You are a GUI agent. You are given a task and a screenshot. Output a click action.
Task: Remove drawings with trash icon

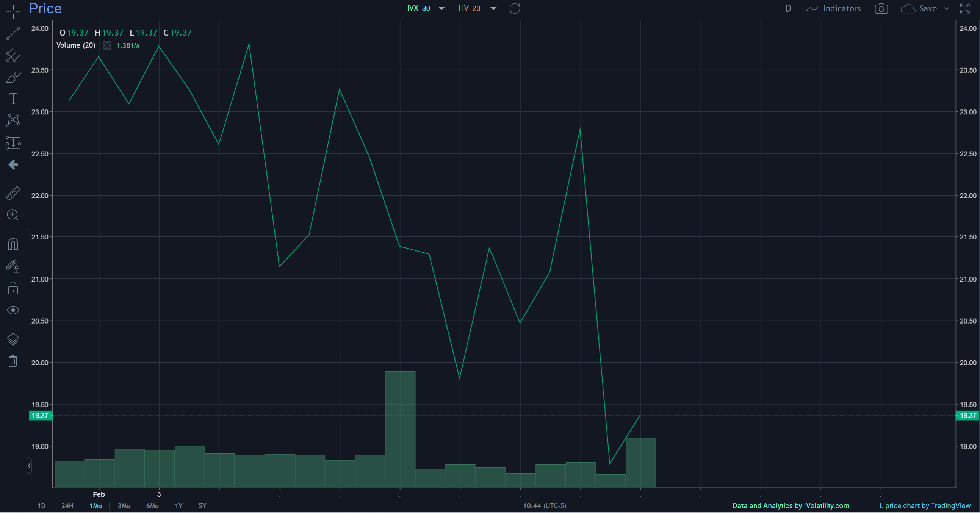pos(13,361)
